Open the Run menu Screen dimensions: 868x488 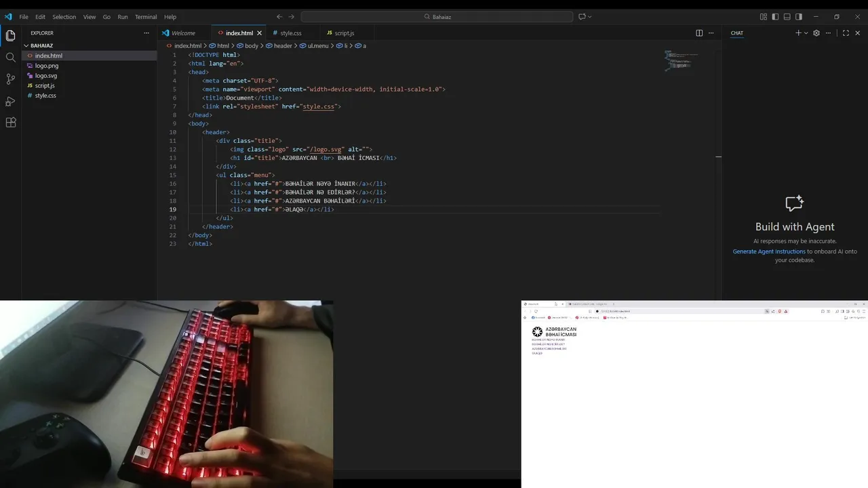click(x=123, y=16)
